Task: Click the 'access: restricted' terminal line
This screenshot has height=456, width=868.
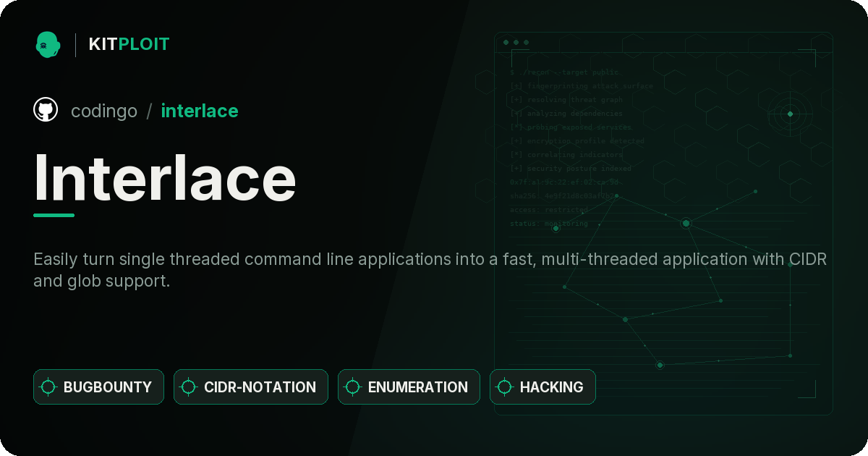Action: tap(549, 210)
